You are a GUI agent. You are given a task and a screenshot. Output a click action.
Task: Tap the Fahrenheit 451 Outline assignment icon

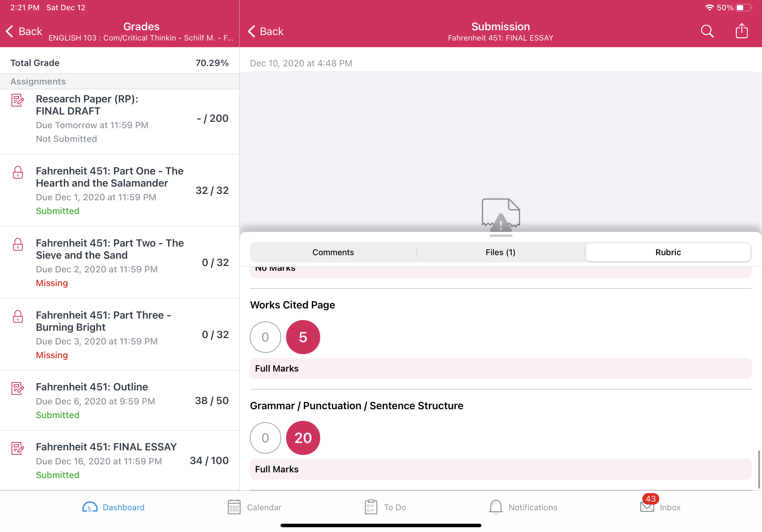(18, 388)
